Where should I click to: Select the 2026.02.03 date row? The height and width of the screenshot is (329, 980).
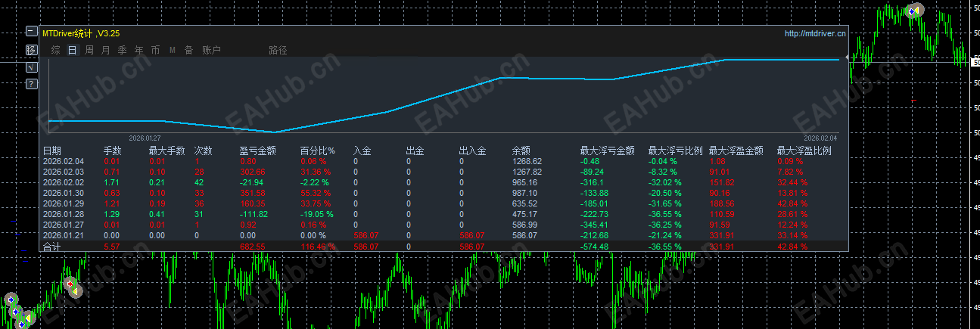click(64, 172)
